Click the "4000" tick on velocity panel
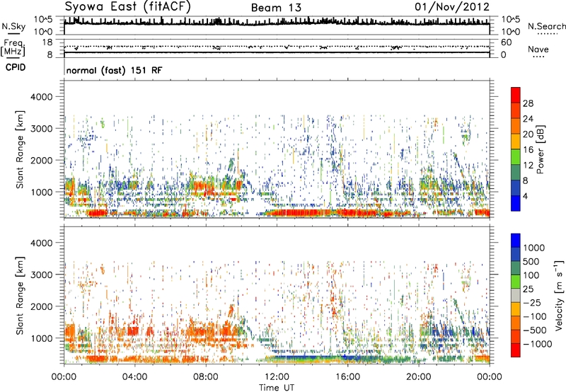 pyautogui.click(x=42, y=243)
